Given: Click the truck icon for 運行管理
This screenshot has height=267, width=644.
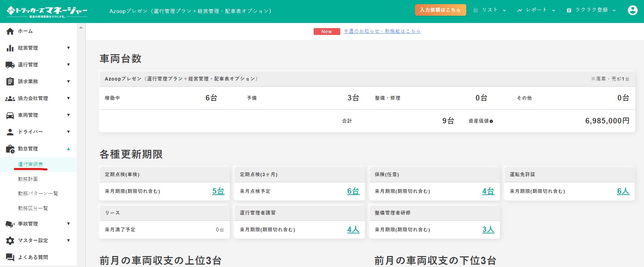Looking at the screenshot, I should point(10,65).
